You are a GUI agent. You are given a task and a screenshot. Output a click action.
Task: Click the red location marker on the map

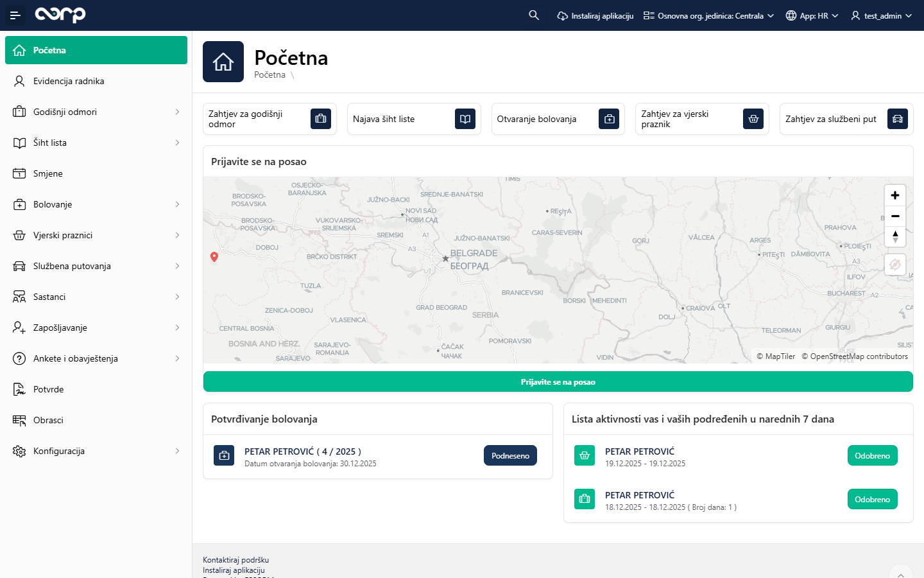(214, 256)
